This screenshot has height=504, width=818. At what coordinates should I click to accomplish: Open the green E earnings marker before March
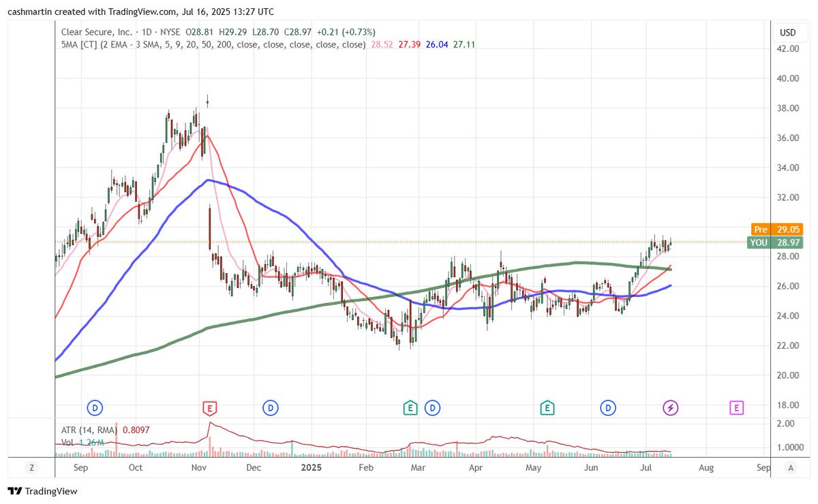pyautogui.click(x=410, y=408)
